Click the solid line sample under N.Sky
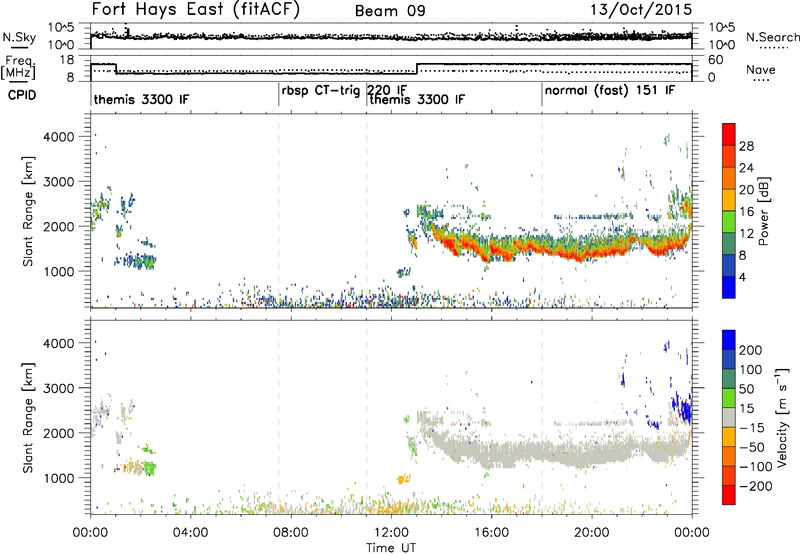Viewport: 800px width, 554px height. coord(18,47)
